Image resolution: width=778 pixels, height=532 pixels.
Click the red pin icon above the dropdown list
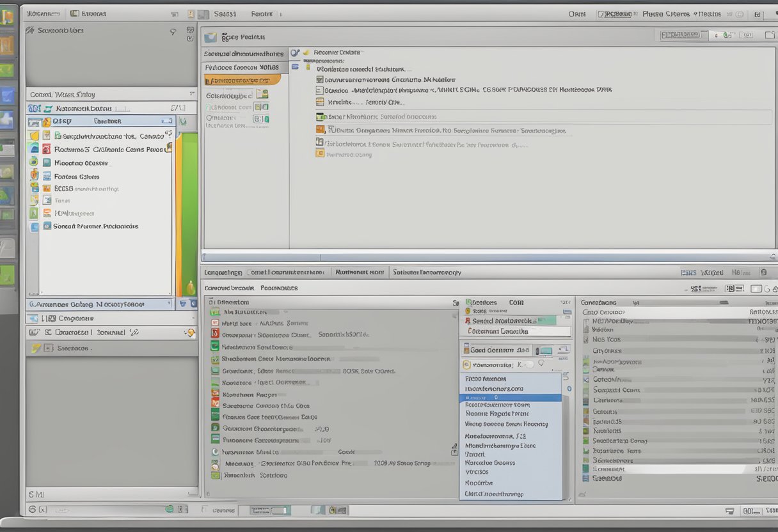pos(468,321)
